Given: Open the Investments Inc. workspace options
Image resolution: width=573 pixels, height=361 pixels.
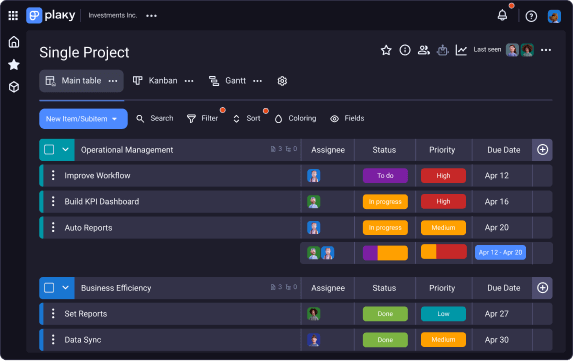Looking at the screenshot, I should point(151,16).
